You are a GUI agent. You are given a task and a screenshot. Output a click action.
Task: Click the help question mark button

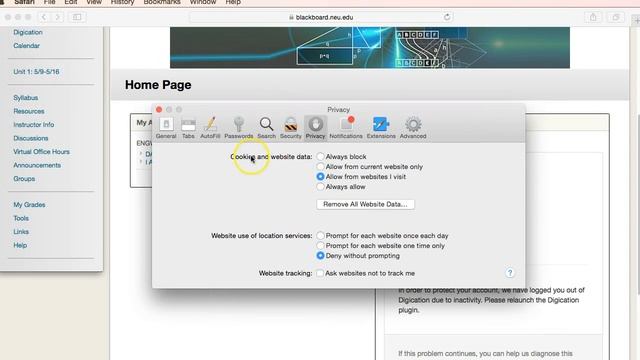point(510,273)
